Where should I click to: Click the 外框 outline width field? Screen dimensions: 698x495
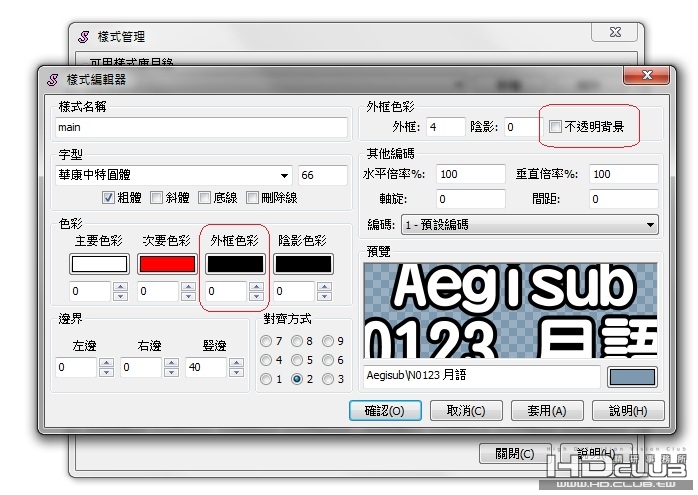point(446,127)
